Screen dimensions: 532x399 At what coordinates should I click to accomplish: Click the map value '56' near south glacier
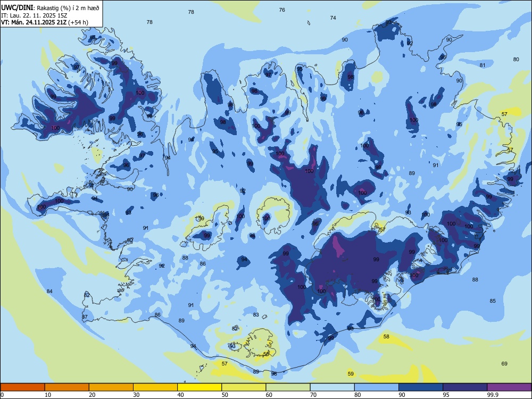click(x=267, y=354)
